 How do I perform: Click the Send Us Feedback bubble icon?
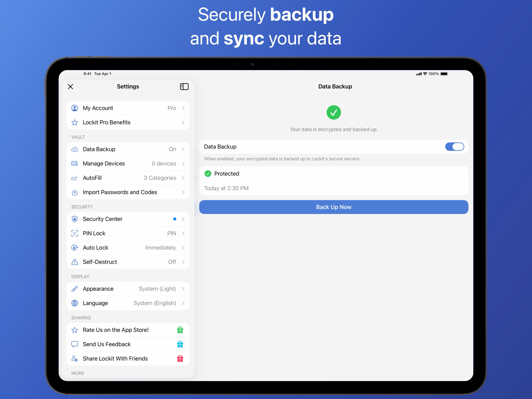tap(75, 344)
